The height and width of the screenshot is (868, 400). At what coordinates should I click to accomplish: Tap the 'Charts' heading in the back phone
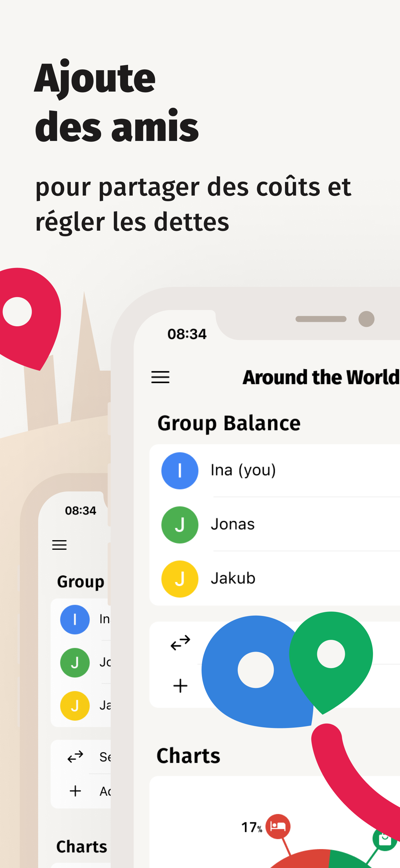click(82, 847)
